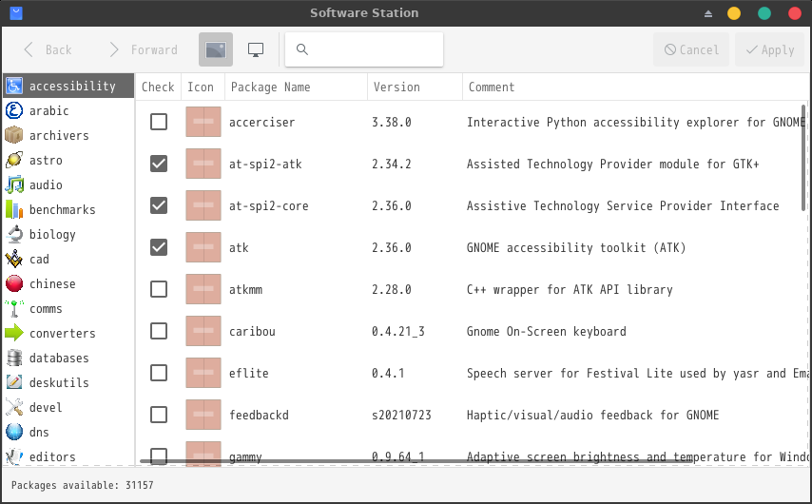Click the Cancel button
This screenshot has width=812, height=504.
(691, 49)
